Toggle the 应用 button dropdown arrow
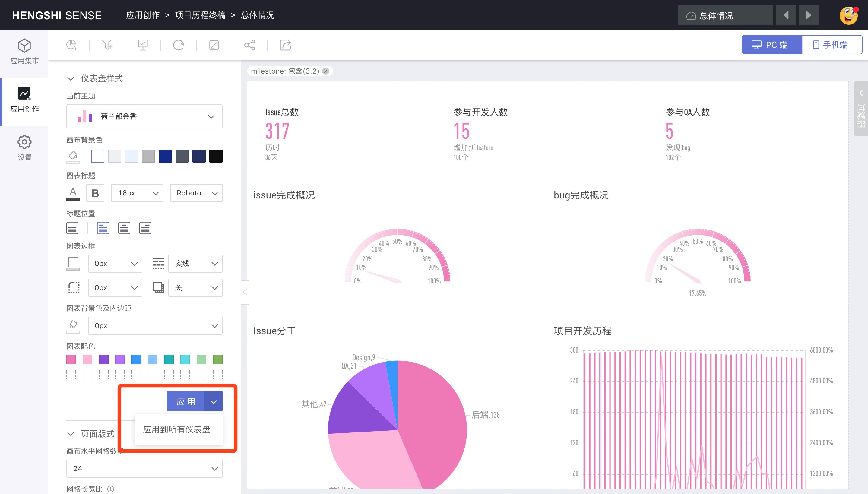868x494 pixels. tap(214, 402)
